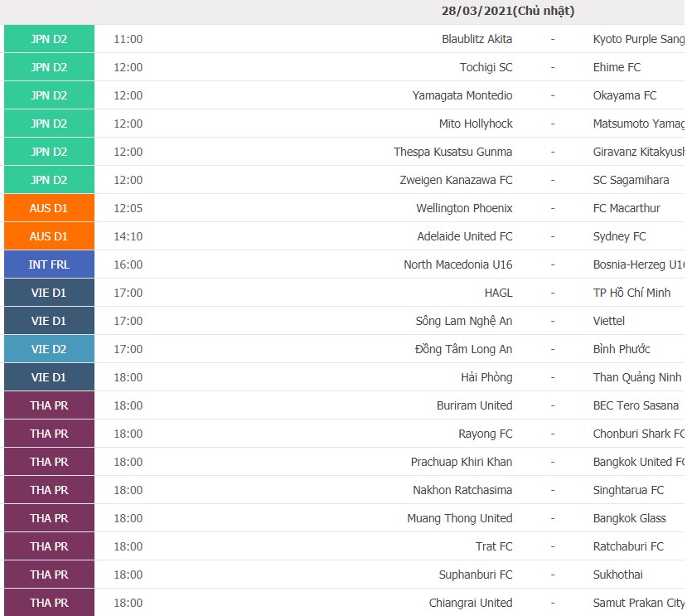This screenshot has height=616, width=687.
Task: Click BEC Tero Sasana team name
Action: (636, 405)
